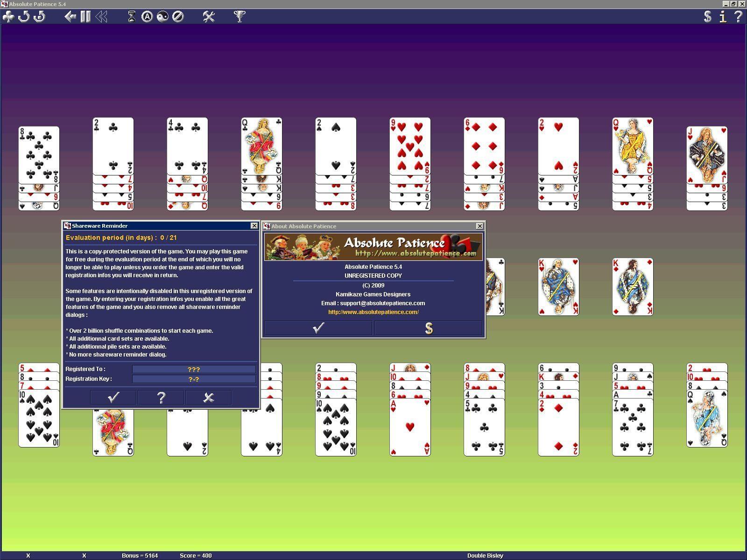Image resolution: width=747 pixels, height=560 pixels.
Task: Click the Evaluation period heading text
Action: click(121, 238)
